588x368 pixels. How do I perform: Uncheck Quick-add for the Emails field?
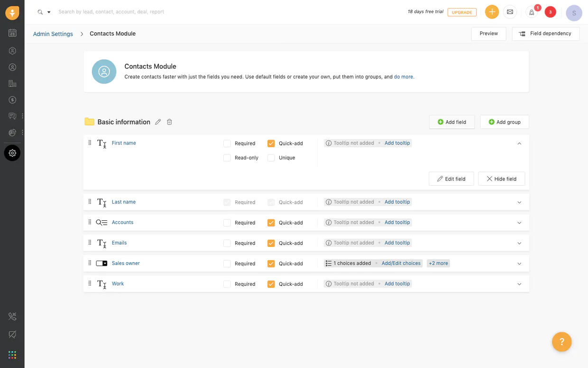271,243
